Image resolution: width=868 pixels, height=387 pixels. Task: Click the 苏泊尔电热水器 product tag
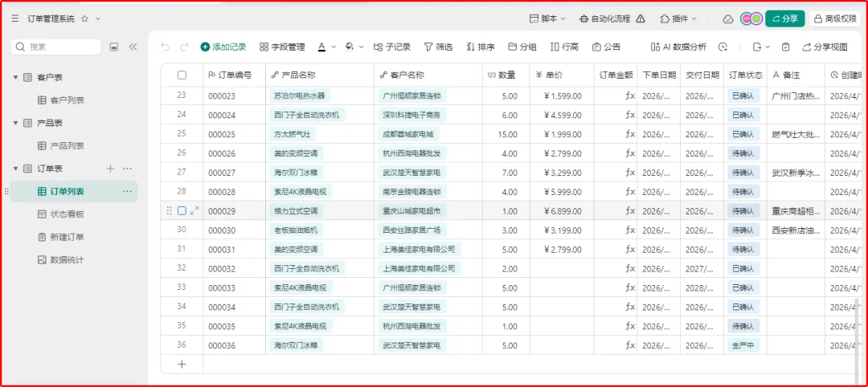[300, 96]
